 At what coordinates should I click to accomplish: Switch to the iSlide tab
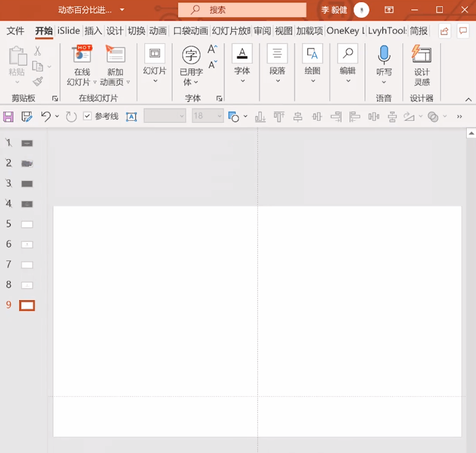click(69, 31)
